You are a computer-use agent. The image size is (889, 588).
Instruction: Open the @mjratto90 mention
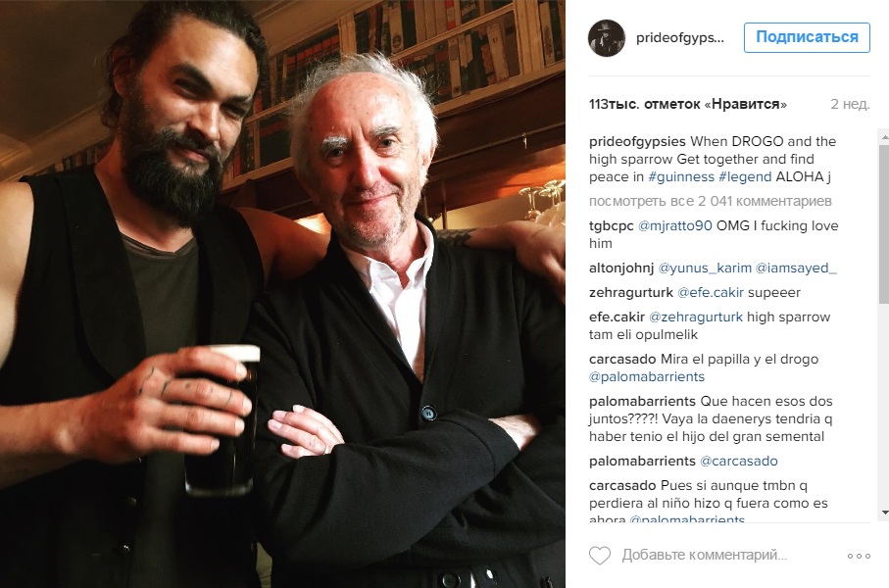point(674,225)
